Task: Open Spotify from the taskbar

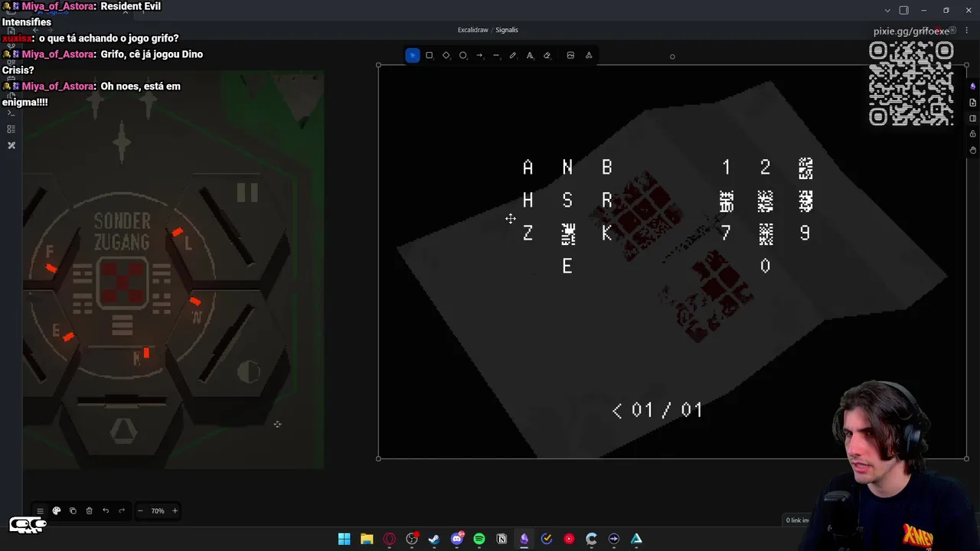Action: [x=479, y=539]
